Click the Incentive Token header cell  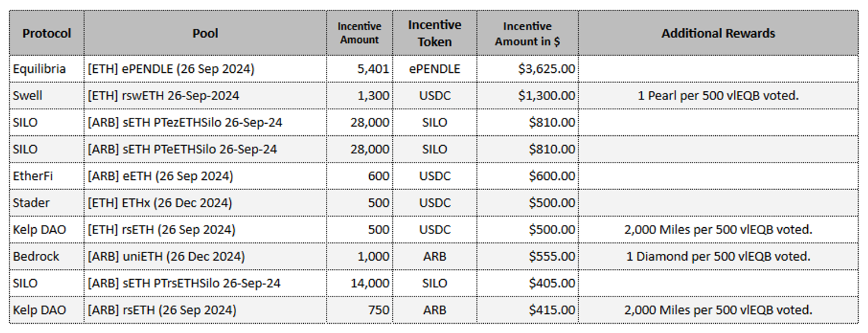pos(434,34)
